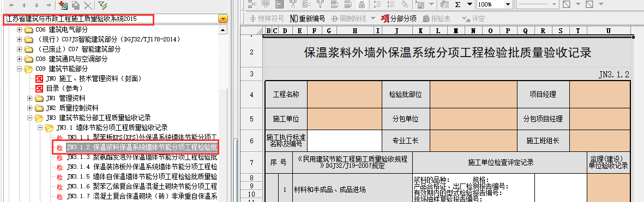Click the sum Σ icon
644x202 pixels.
pos(458,4)
